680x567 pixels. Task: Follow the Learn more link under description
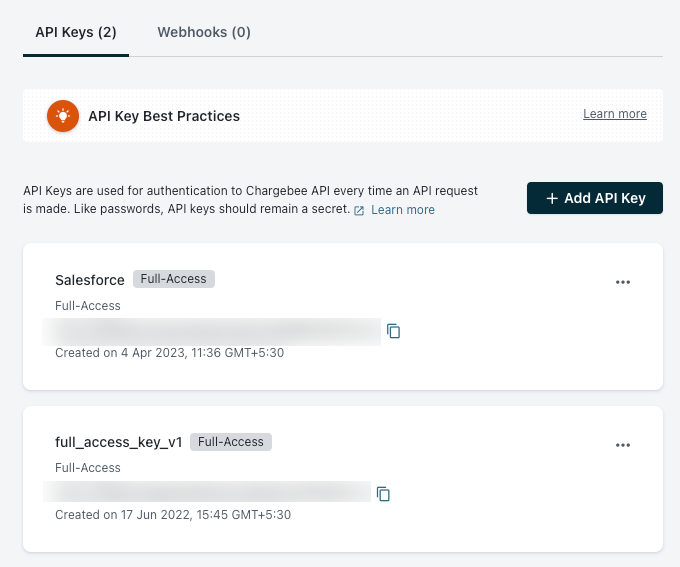click(403, 210)
